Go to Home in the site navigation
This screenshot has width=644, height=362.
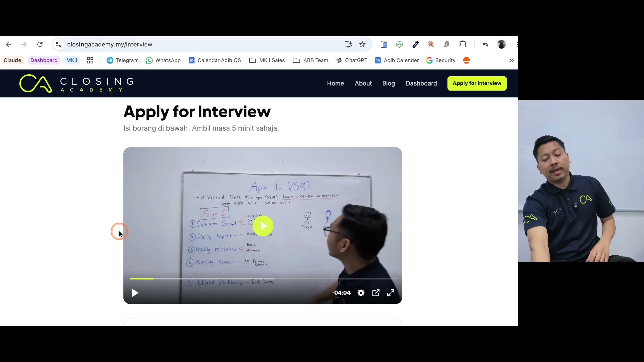tap(335, 83)
